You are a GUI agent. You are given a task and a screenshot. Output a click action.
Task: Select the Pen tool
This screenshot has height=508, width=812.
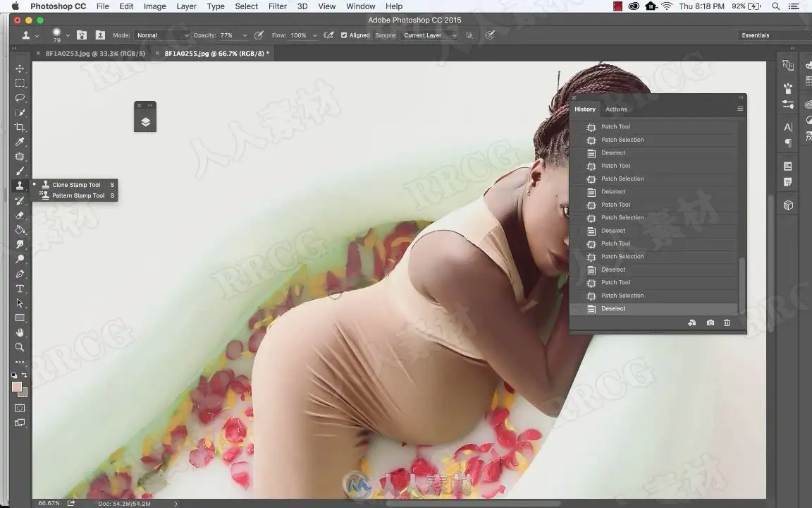click(20, 274)
